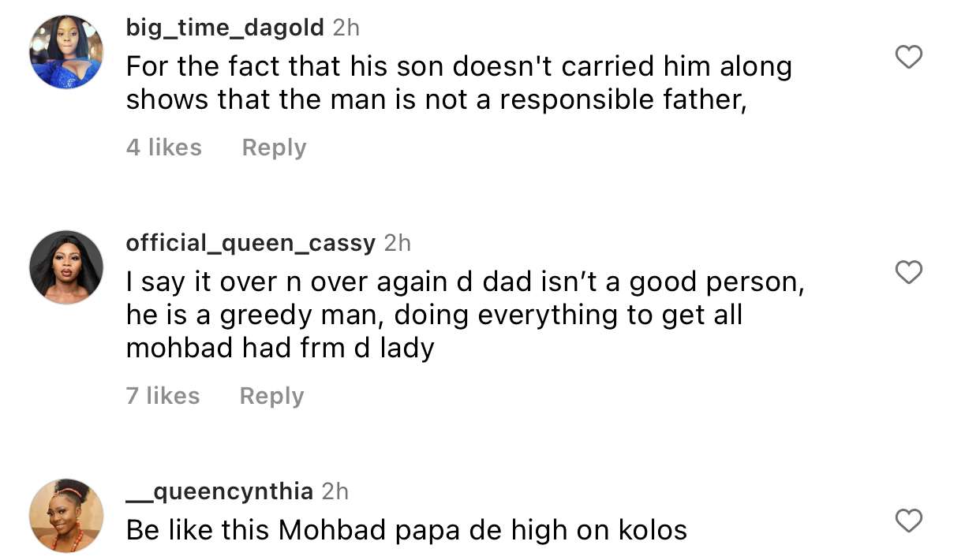Like official_queen_cassy's comment using the heart icon
The image size is (980, 560).
click(908, 271)
